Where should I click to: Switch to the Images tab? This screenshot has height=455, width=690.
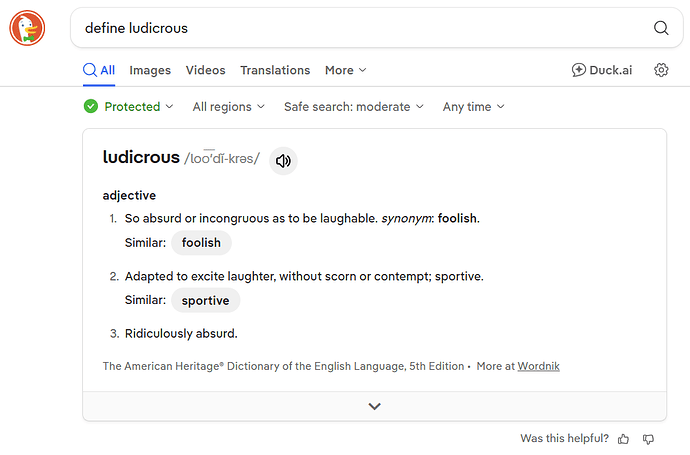(150, 70)
